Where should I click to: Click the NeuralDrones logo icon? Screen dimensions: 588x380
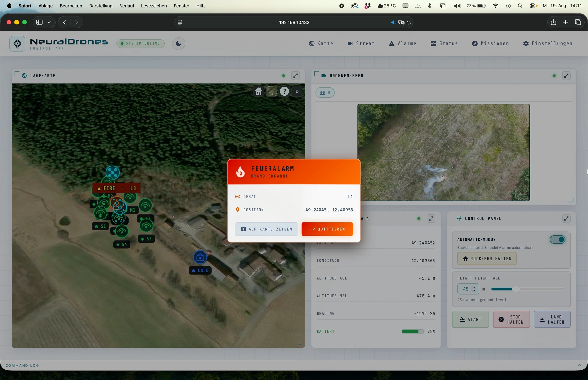(17, 43)
